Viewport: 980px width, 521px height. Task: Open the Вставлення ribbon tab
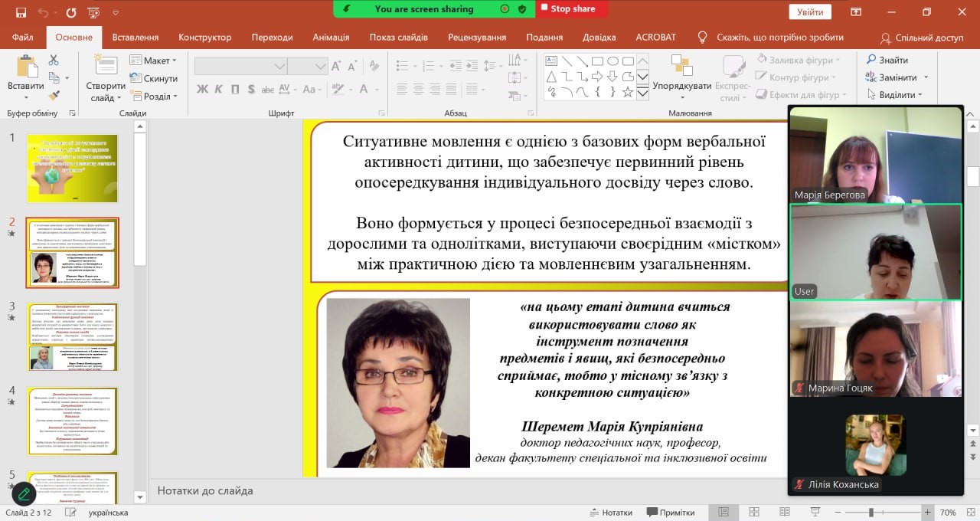point(136,37)
